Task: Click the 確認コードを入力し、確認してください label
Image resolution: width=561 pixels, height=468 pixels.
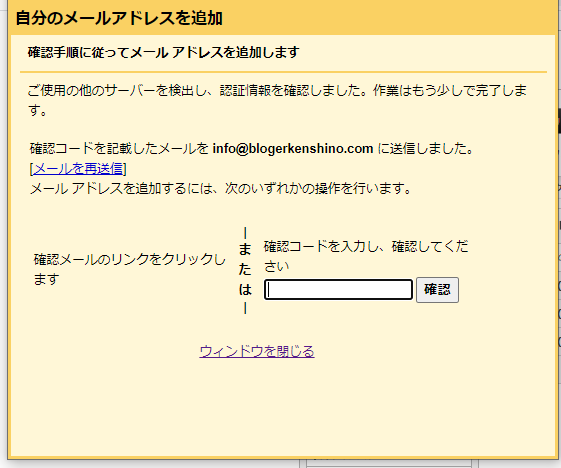Action: coord(366,256)
